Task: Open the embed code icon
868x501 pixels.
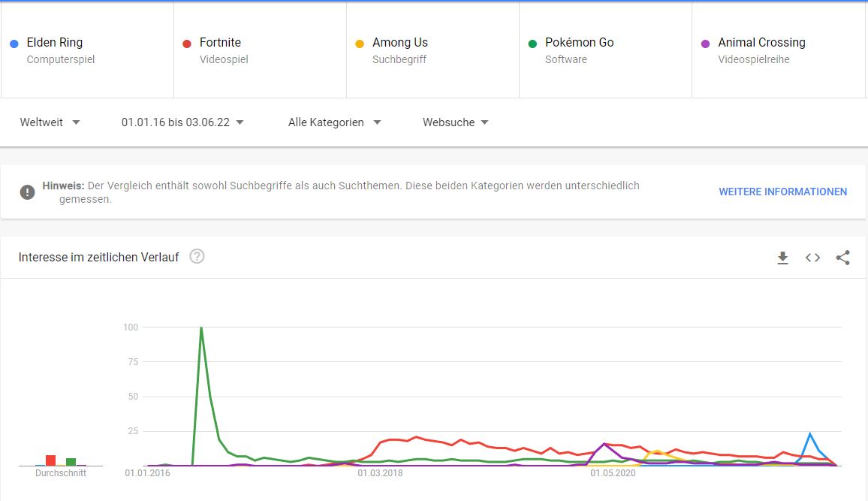Action: coord(812,258)
